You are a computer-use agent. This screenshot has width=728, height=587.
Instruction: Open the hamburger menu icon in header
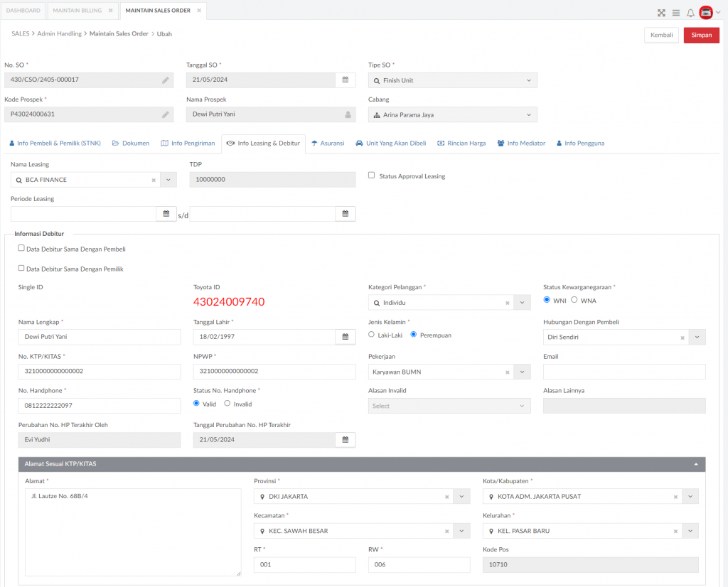[676, 13]
